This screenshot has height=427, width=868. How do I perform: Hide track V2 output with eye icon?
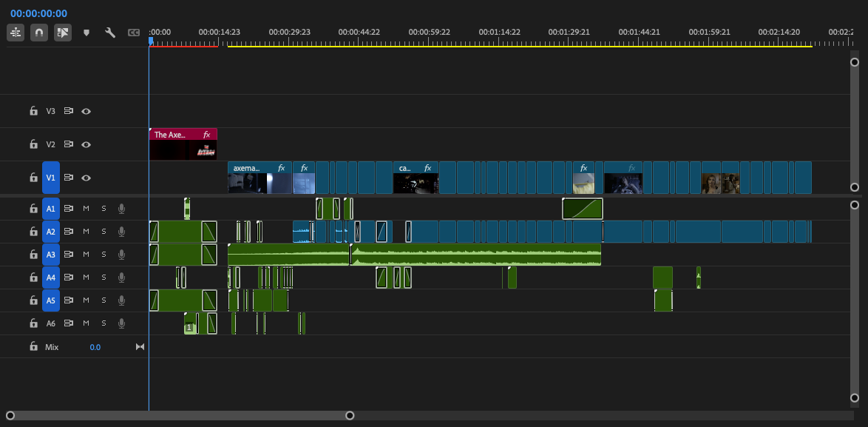pos(86,144)
